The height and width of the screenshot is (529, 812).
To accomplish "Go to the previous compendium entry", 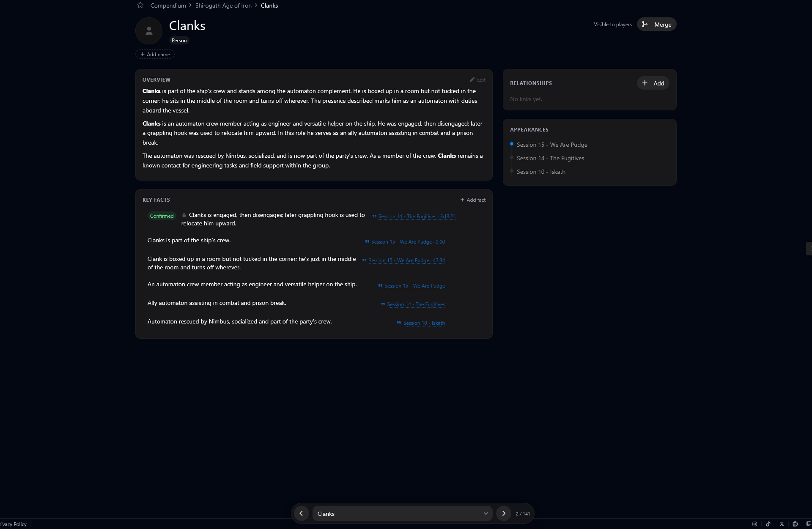I will point(301,513).
